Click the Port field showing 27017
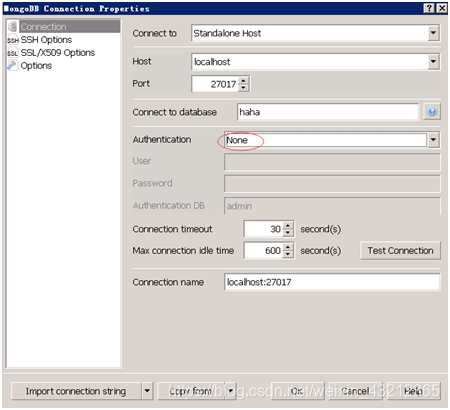450x410 pixels. 215,84
